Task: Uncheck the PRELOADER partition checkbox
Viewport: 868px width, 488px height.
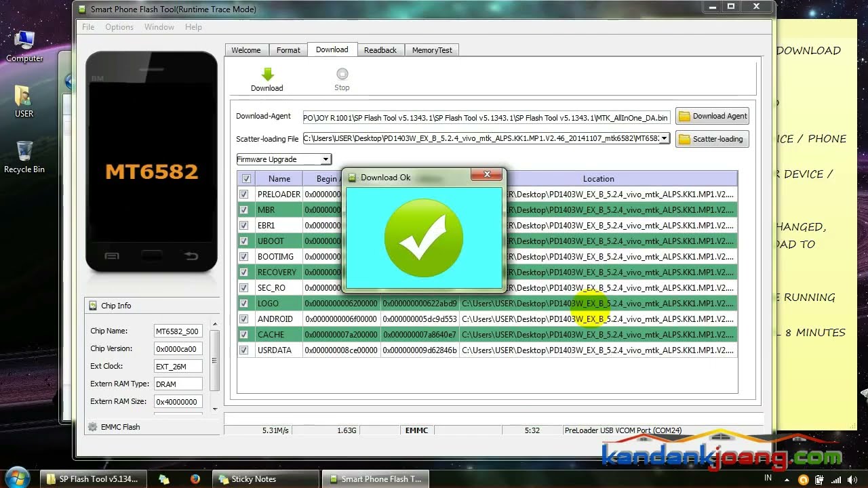Action: [x=243, y=195]
